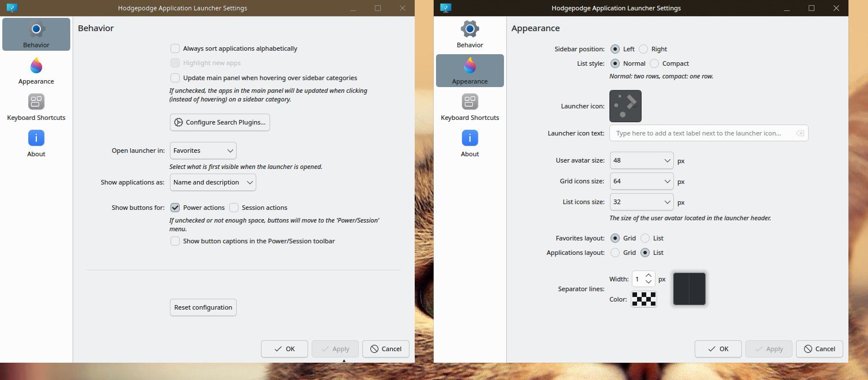Viewport: 868px width, 380px height.
Task: Select List for Applications layout
Action: point(645,253)
